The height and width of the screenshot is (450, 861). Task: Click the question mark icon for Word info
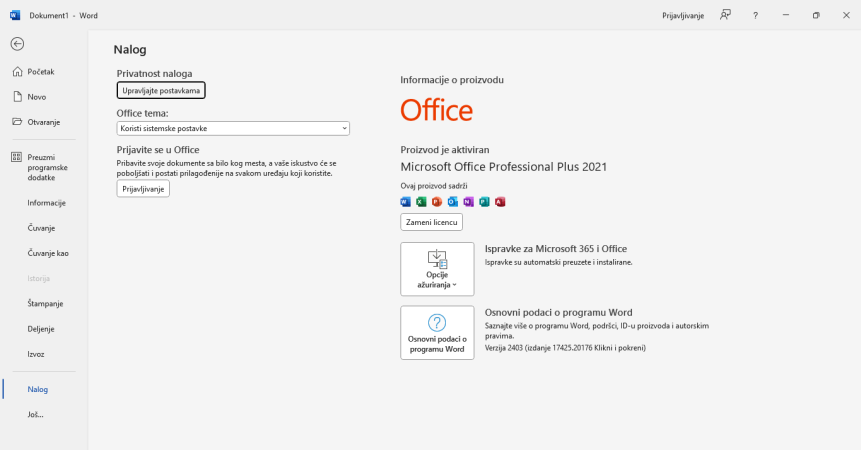[x=437, y=323]
